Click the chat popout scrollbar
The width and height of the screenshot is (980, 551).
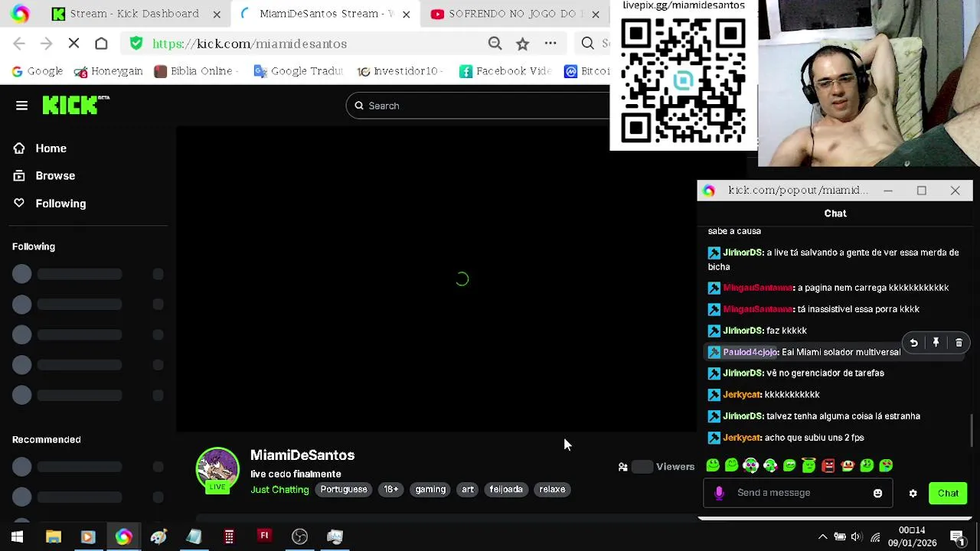972,430
